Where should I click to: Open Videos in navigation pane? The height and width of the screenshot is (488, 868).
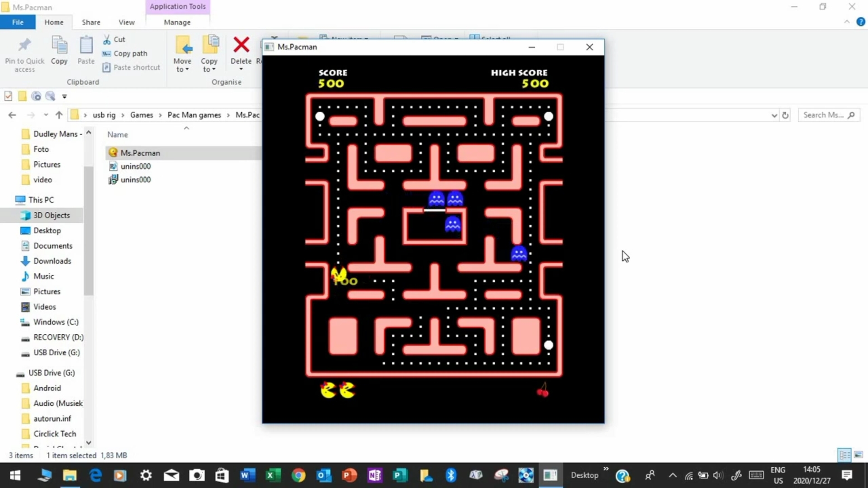click(x=44, y=307)
